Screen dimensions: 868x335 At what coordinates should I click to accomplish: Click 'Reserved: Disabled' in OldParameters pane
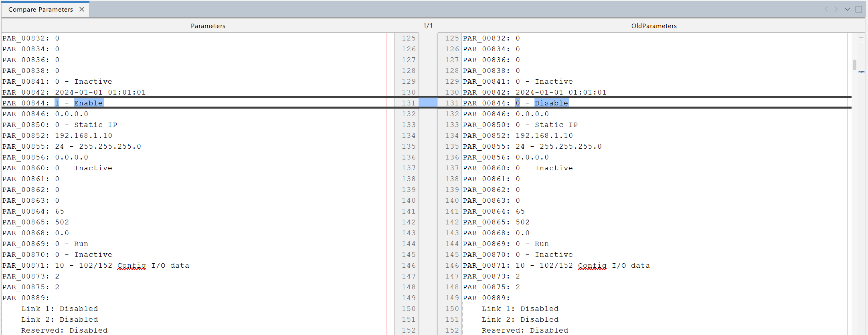click(x=525, y=330)
